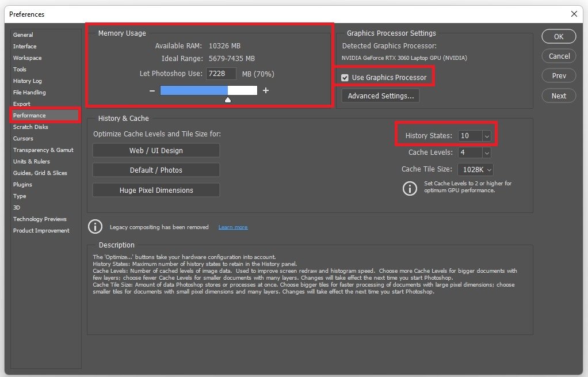
Task: Click the memory usage slider bar
Action: point(208,90)
